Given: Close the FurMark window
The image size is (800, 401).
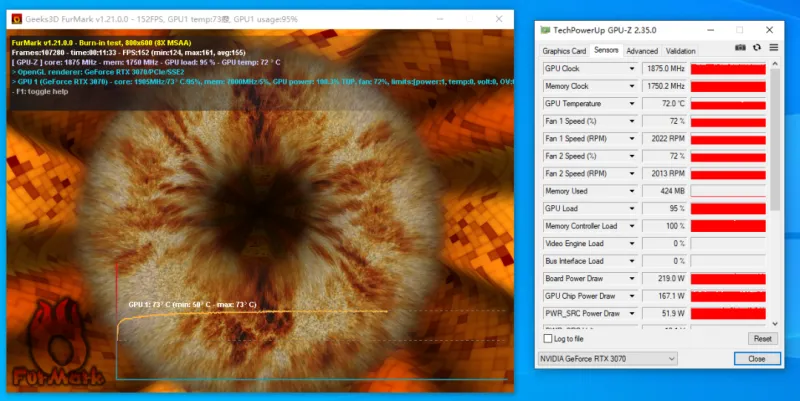Looking at the screenshot, I should [x=499, y=19].
